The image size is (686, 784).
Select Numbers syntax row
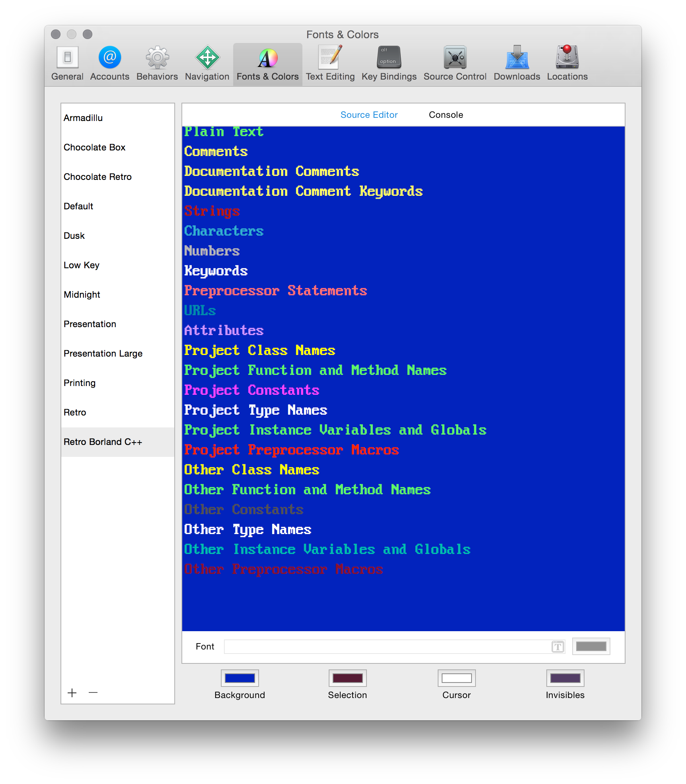click(403, 251)
